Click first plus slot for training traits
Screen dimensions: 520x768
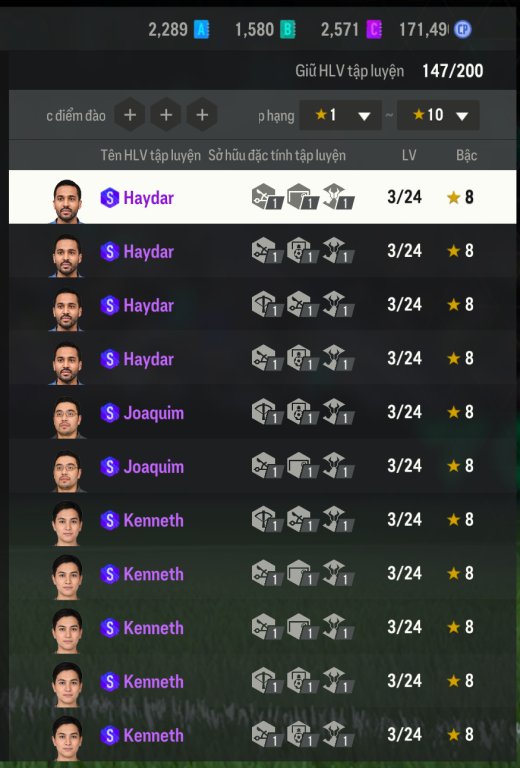tap(130, 115)
